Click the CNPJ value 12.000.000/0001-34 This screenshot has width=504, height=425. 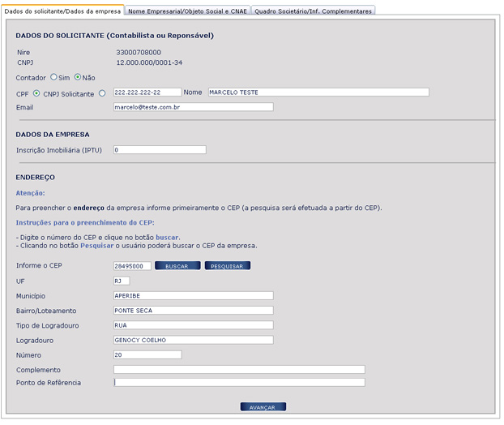click(x=149, y=62)
